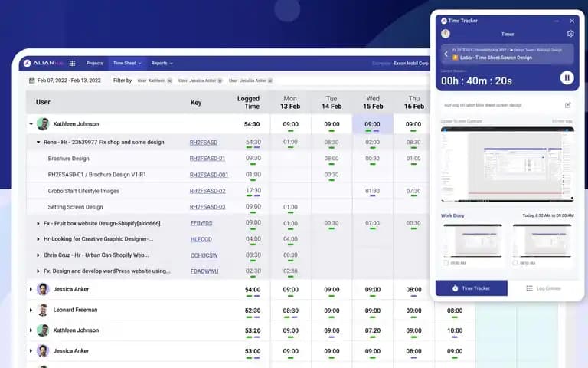This screenshot has width=588, height=368.
Task: Click the stopwatch icon on Time Tracker tab
Action: pyautogui.click(x=455, y=288)
